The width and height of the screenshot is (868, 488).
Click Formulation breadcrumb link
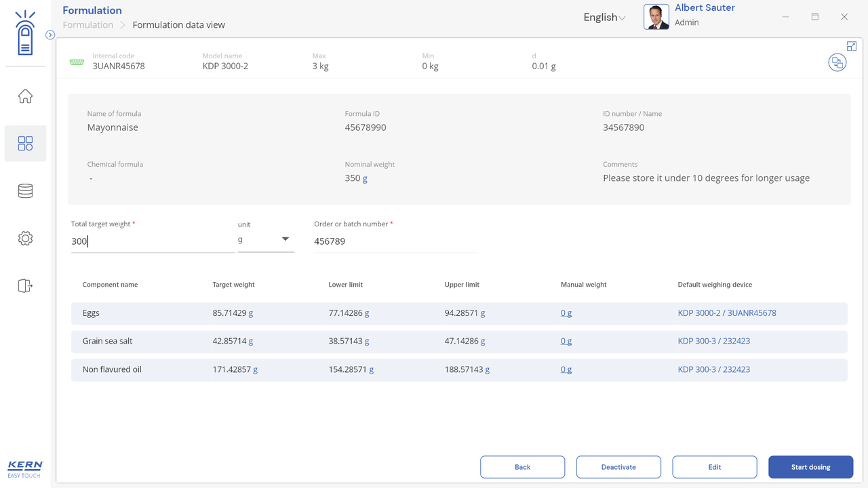[x=88, y=25]
